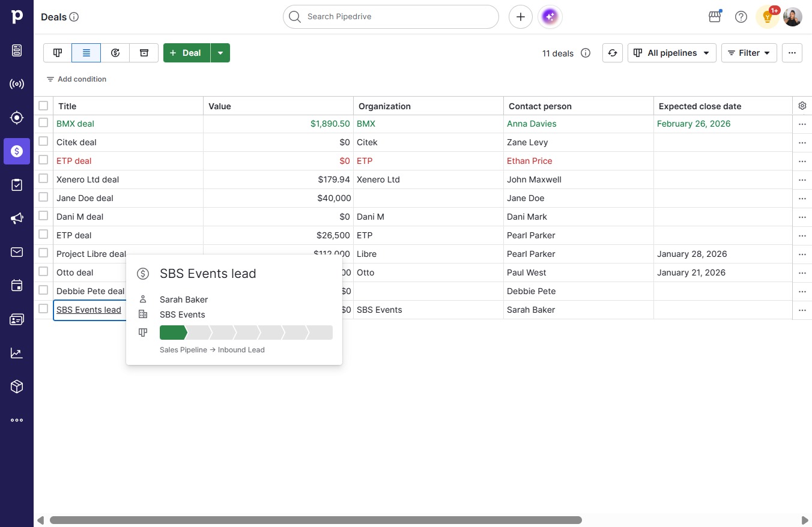Open the lightbulb notifications icon

[x=768, y=17]
